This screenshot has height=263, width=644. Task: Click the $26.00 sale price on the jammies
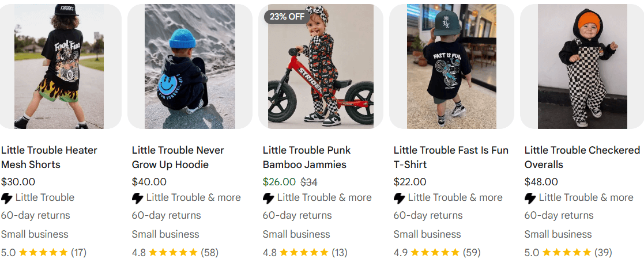pos(279,182)
